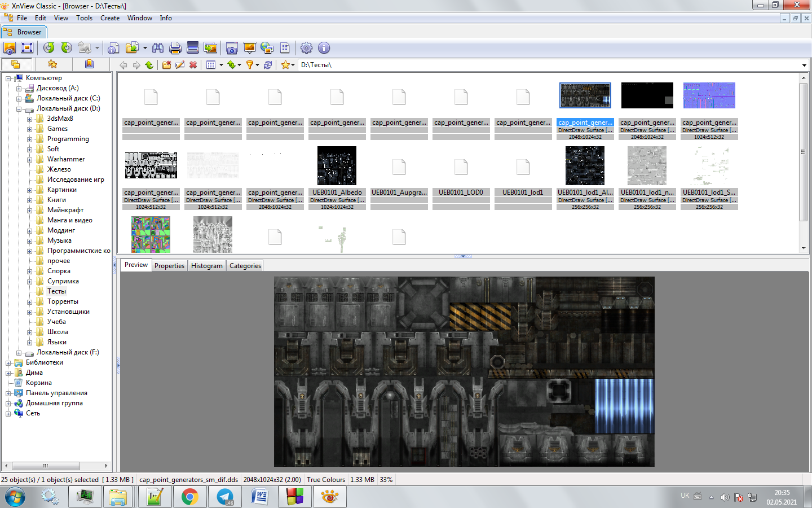Screen dimensions: 812x508
Task: Refresh the browser file list
Action: pos(268,65)
